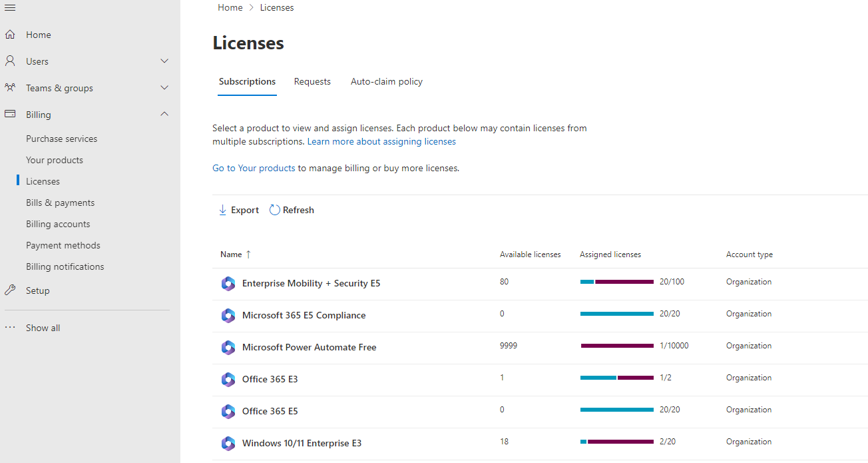This screenshot has height=463, width=868.
Task: Select Licenses in the Billing menu
Action: (43, 181)
